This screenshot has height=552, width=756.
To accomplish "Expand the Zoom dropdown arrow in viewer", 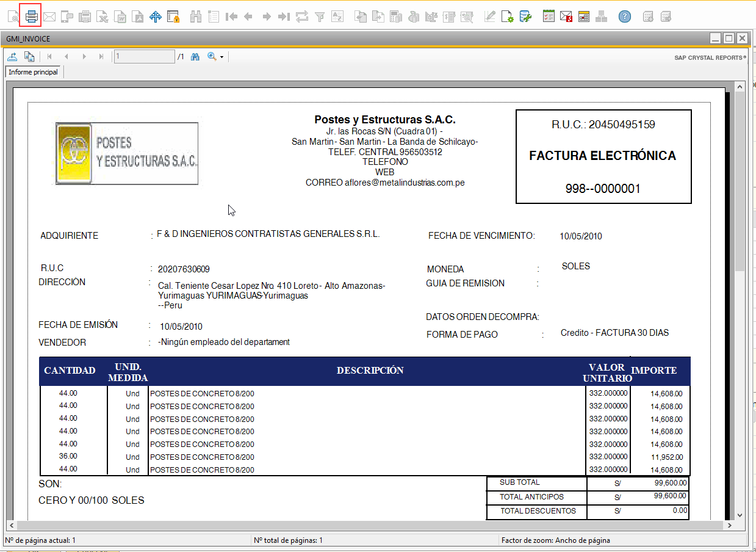I will (x=222, y=57).
